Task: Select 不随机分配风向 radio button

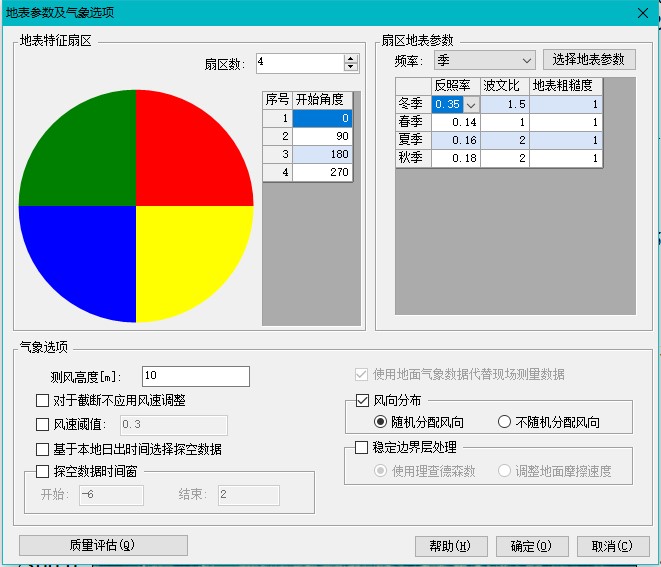Action: click(x=505, y=421)
